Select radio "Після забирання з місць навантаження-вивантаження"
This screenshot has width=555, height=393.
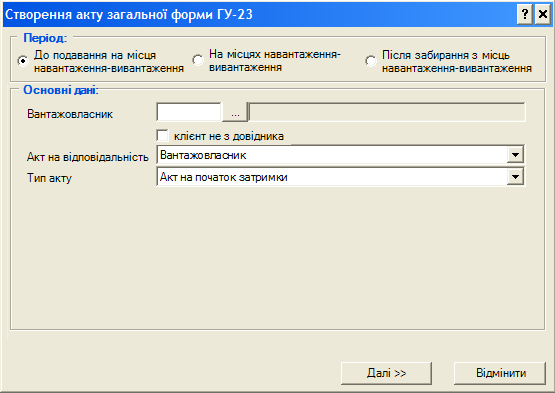click(371, 61)
